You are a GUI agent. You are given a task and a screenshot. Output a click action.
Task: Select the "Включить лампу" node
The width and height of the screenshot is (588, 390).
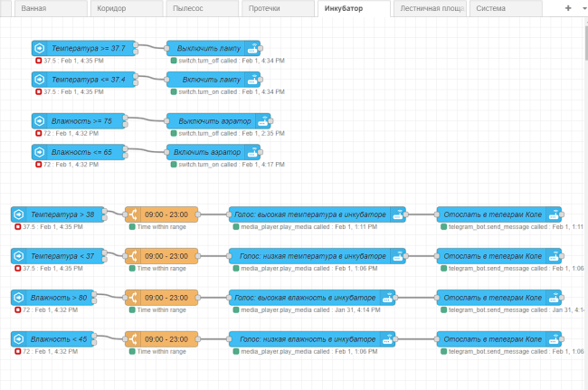click(207, 80)
